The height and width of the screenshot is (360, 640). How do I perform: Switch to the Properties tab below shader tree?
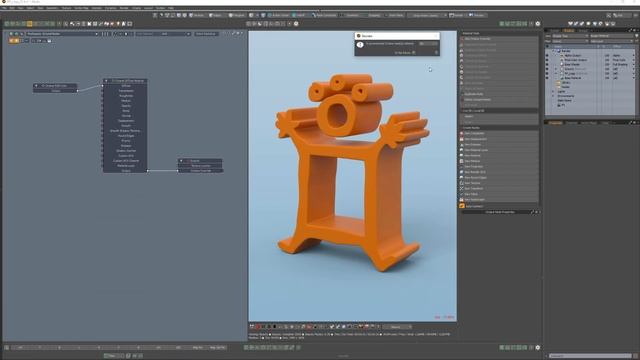coord(555,122)
